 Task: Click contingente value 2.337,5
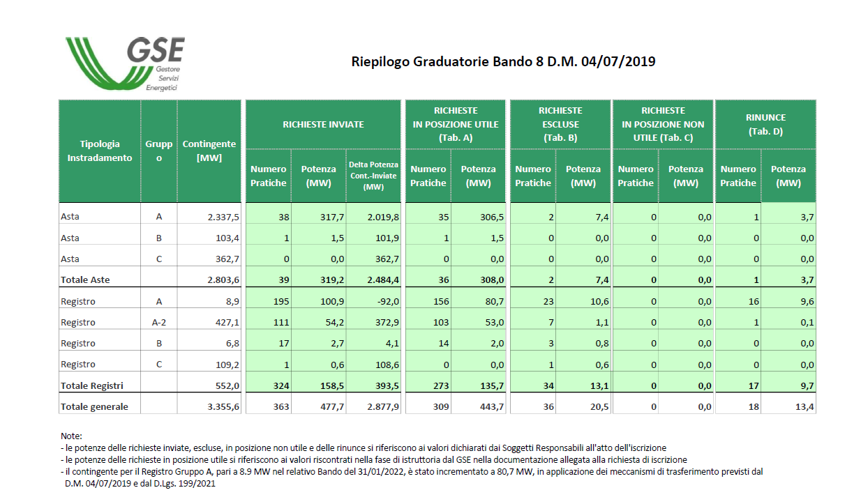pyautogui.click(x=223, y=217)
